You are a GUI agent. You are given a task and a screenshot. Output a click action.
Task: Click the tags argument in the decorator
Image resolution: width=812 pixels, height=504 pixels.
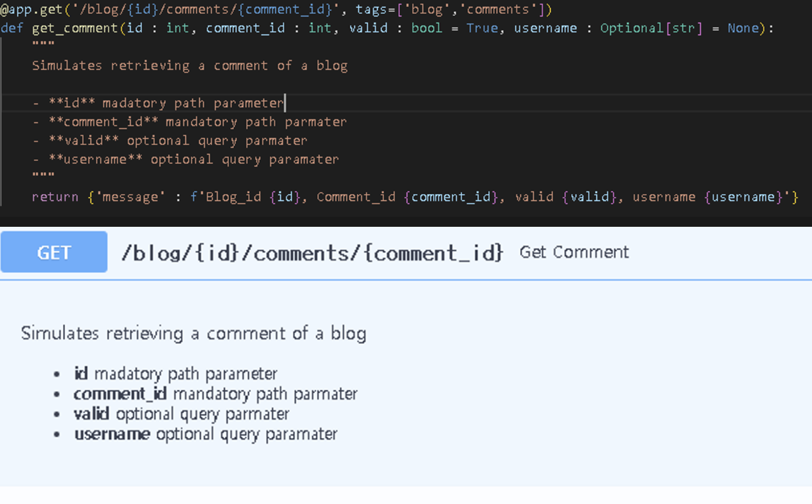(x=372, y=9)
